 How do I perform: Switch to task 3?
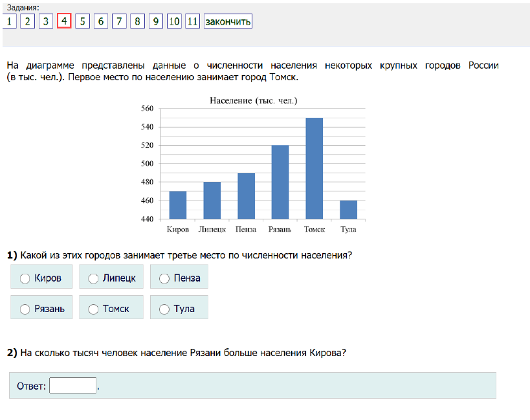pyautogui.click(x=46, y=21)
